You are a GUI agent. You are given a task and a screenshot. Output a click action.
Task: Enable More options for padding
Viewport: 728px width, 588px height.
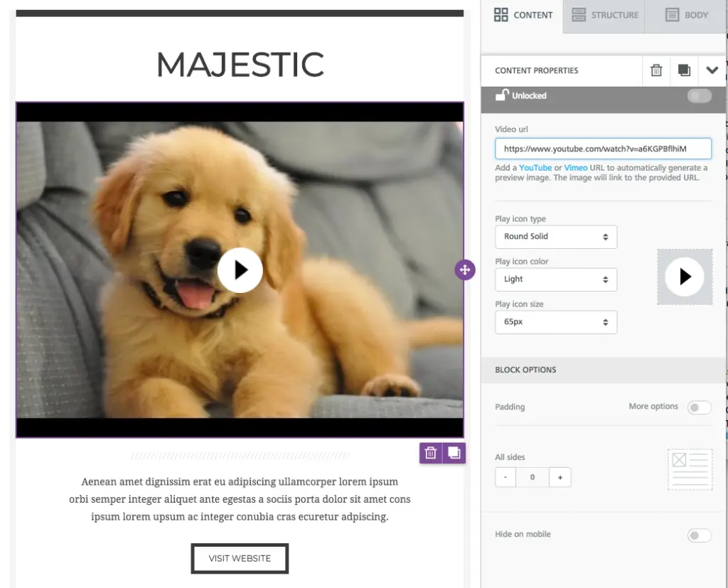coord(699,407)
